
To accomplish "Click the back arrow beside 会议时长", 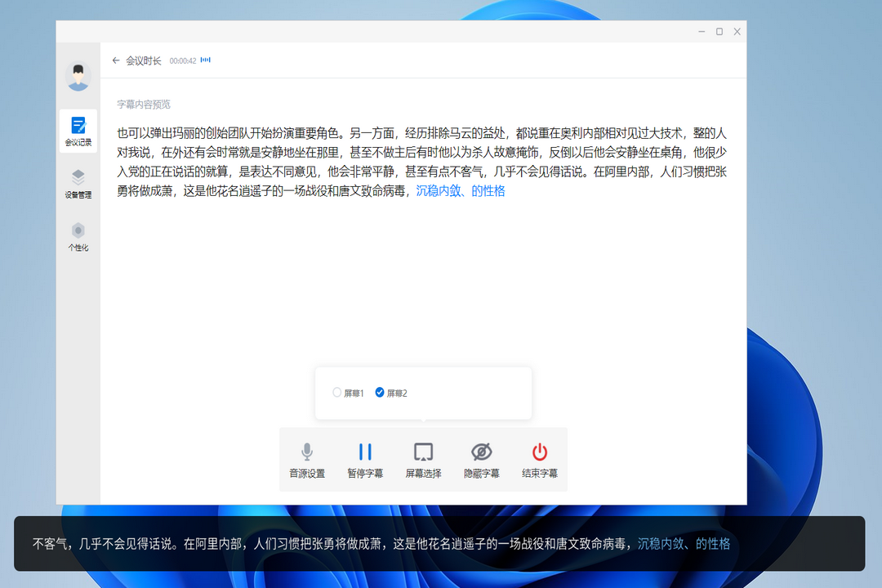I will pos(115,60).
